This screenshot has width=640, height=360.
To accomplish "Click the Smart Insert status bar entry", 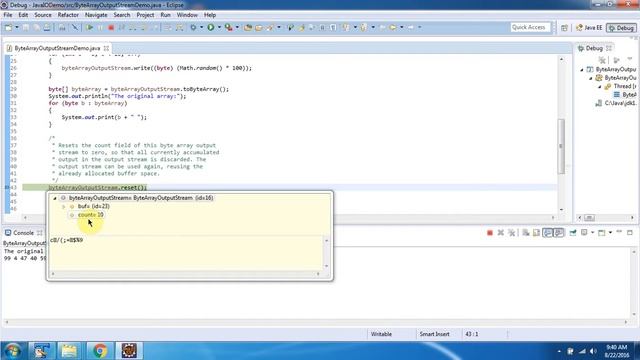I will click(x=434, y=334).
